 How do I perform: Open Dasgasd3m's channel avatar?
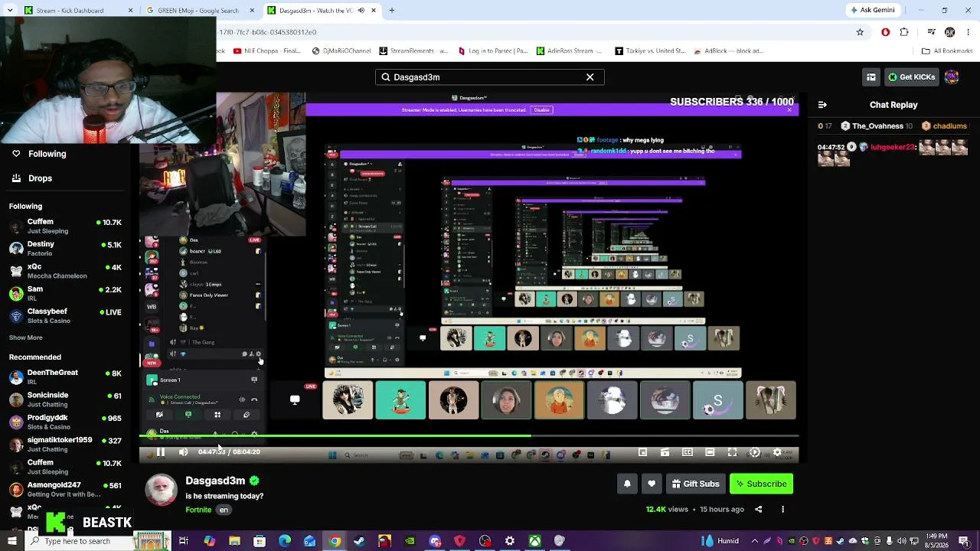pos(161,490)
